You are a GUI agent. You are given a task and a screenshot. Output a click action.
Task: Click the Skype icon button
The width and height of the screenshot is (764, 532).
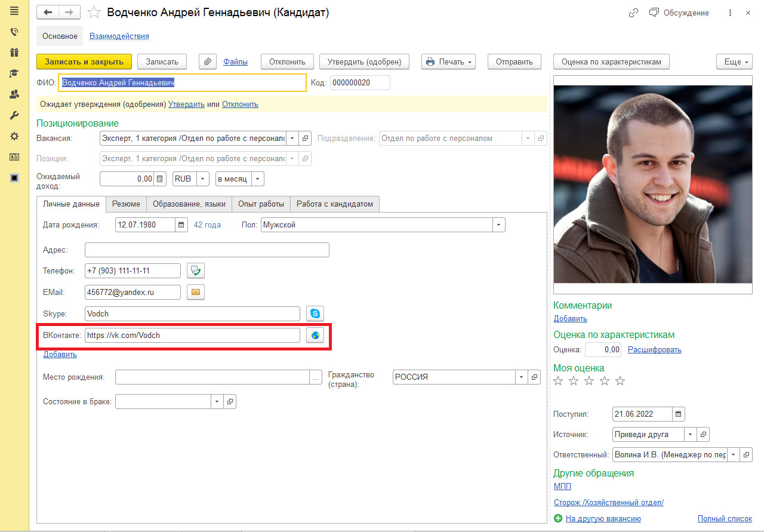click(x=315, y=313)
